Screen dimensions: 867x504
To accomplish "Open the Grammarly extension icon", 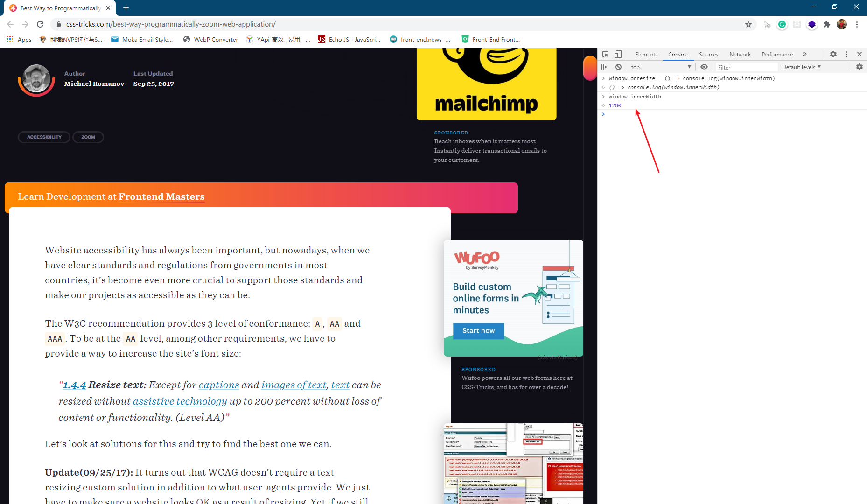I will (782, 24).
